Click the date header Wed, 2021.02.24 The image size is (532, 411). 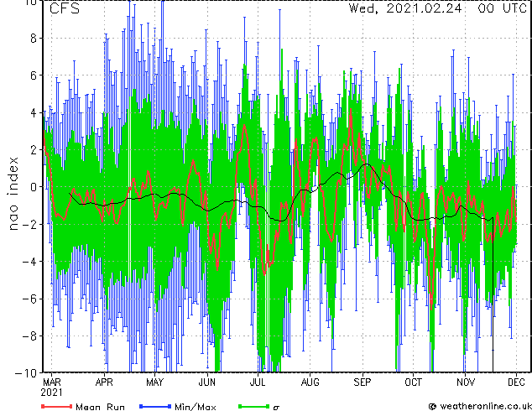[405, 8]
